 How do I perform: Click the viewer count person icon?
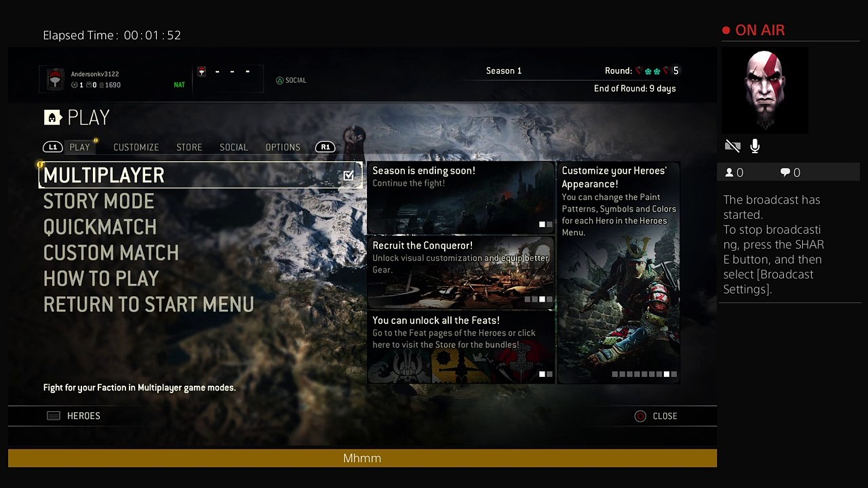point(730,173)
